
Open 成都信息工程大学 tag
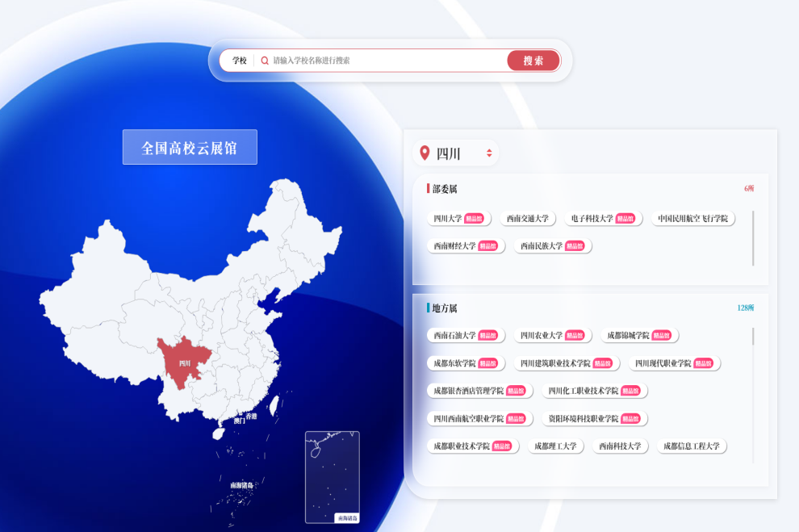(692, 446)
